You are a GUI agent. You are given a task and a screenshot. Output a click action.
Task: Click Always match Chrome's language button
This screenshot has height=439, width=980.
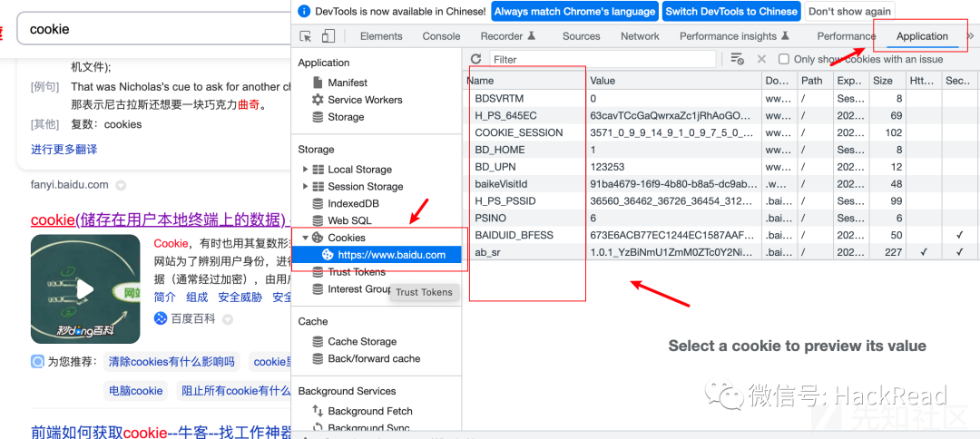click(574, 11)
